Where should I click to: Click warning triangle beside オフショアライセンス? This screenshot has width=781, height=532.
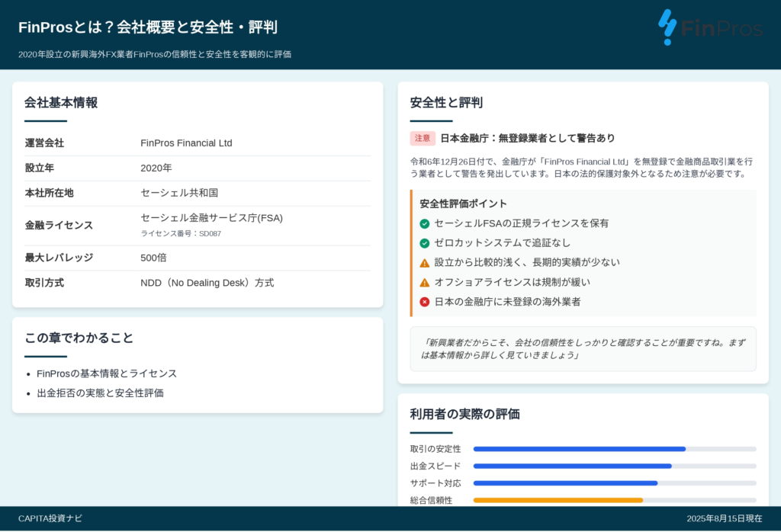pos(424,282)
